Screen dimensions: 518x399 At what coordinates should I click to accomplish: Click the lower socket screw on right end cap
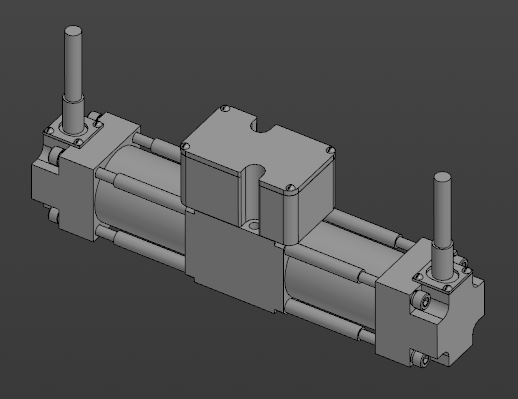pyautogui.click(x=421, y=359)
